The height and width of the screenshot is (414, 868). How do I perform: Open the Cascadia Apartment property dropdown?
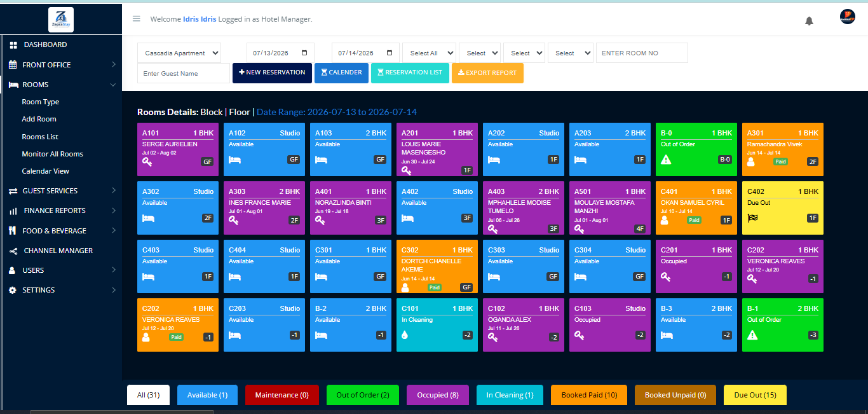click(x=179, y=53)
